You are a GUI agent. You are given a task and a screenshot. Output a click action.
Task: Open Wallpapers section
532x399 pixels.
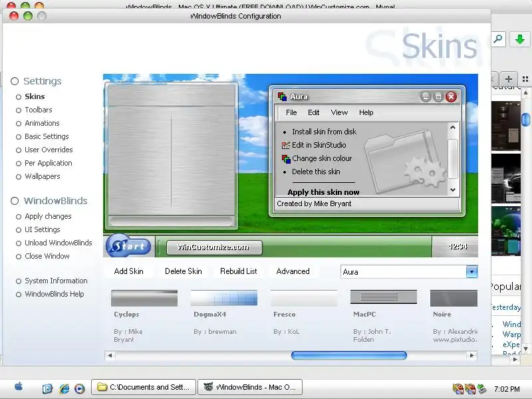point(43,176)
